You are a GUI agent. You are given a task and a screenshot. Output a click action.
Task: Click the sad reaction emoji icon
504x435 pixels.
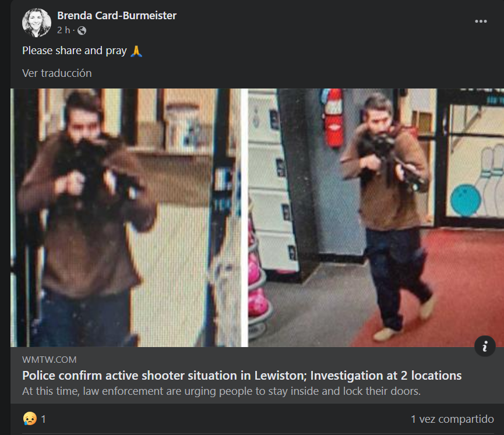click(x=30, y=419)
